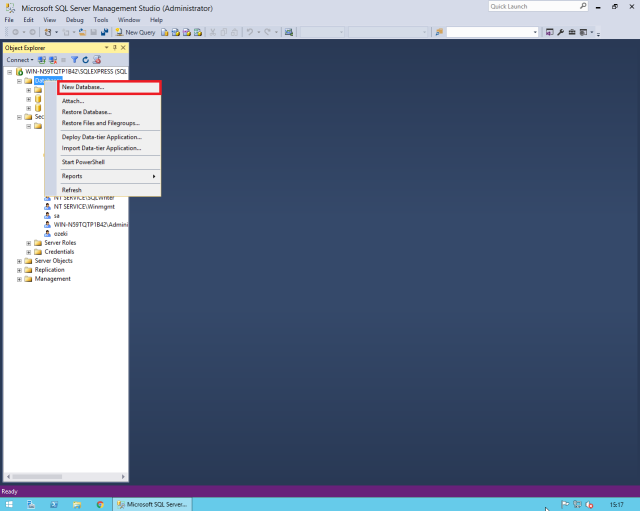Screen dimensions: 640x511
Task: Toggle auto-hide pin on Object Explorer
Action: pyautogui.click(x=115, y=48)
